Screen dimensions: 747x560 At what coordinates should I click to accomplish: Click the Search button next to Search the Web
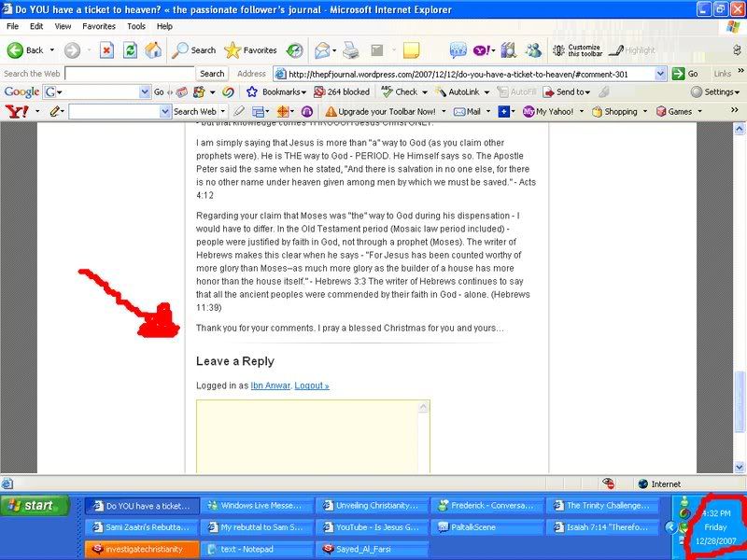[212, 74]
